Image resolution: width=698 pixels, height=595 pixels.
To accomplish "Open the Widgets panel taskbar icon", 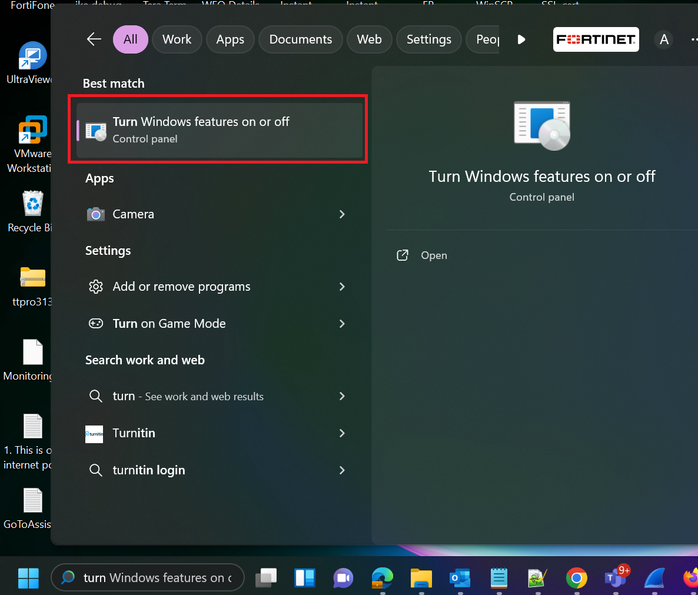I will click(304, 578).
